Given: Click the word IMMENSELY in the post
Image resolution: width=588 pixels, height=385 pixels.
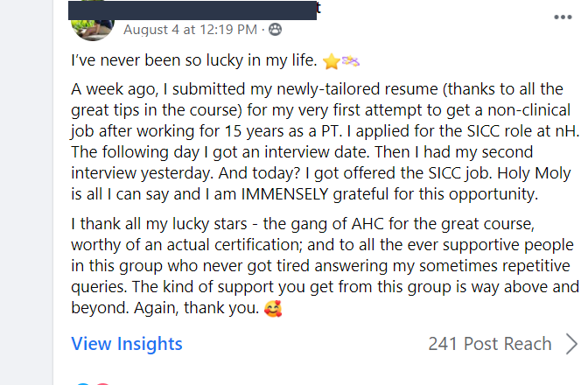Looking at the screenshot, I should click(284, 194).
